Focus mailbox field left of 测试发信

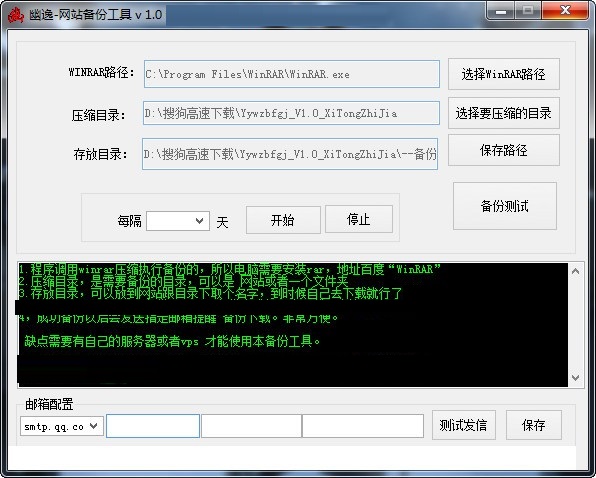363,426
